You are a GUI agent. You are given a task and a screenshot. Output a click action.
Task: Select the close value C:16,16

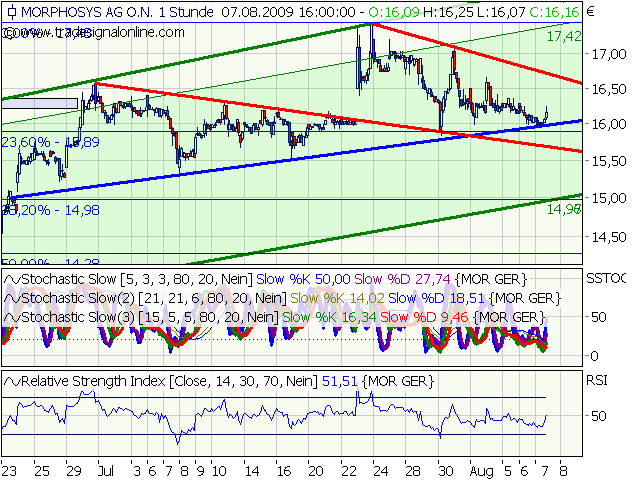point(554,12)
